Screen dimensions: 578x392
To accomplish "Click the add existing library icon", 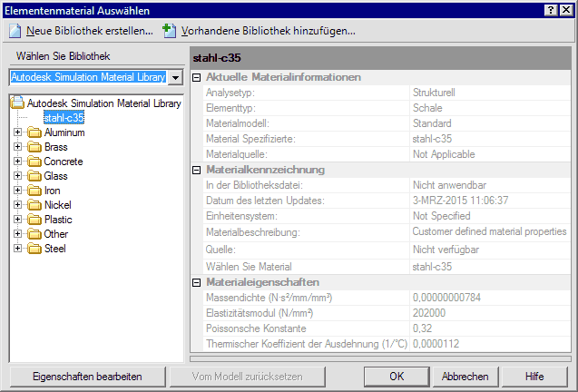I will [x=169, y=31].
